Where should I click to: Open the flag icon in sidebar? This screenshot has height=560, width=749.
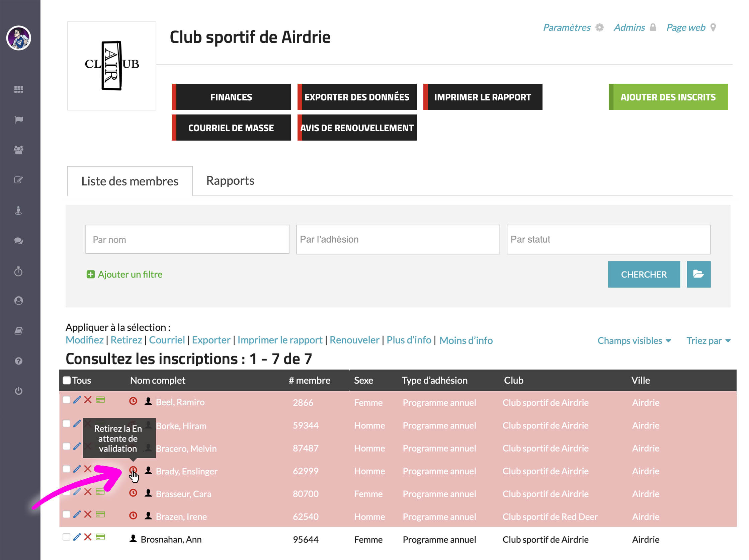[19, 119]
